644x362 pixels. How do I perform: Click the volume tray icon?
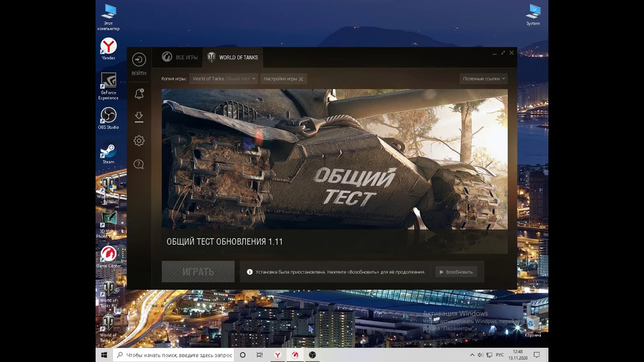click(x=480, y=355)
